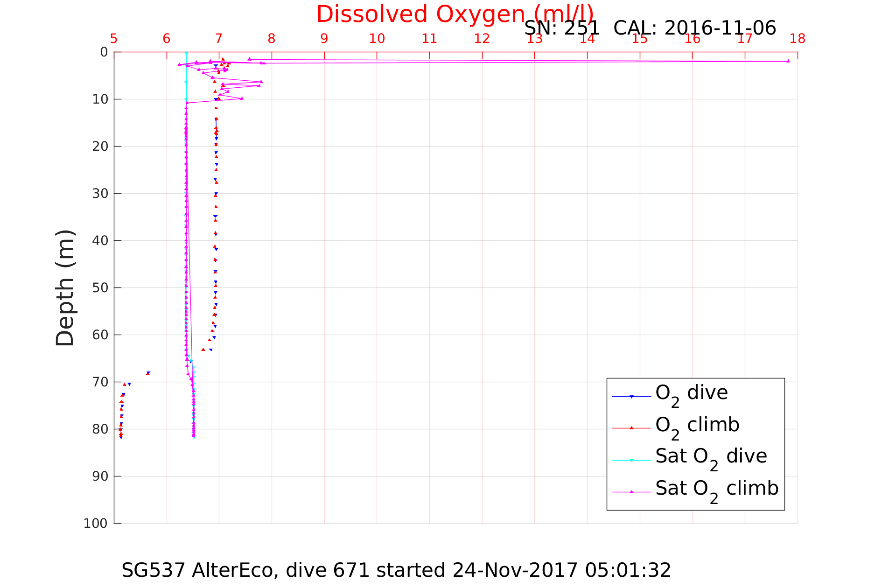
Task: Click cyan Sat O2 dive legend sample
Action: 631,460
